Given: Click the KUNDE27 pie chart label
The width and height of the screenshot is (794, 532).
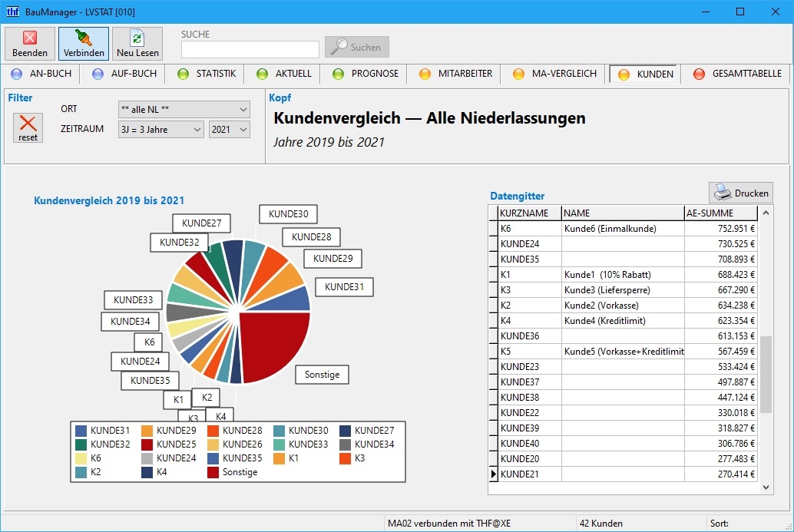Looking at the screenshot, I should coord(201,223).
